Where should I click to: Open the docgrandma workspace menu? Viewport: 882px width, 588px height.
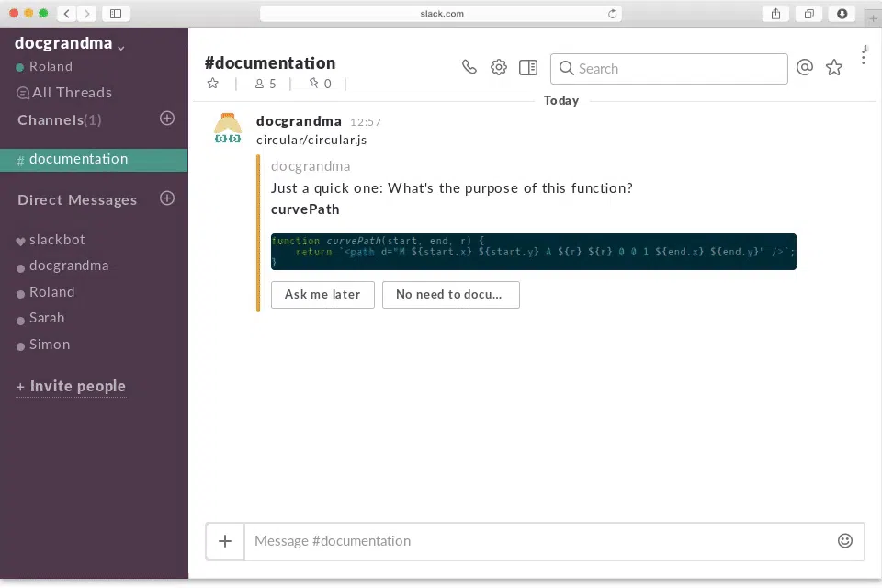[69, 43]
